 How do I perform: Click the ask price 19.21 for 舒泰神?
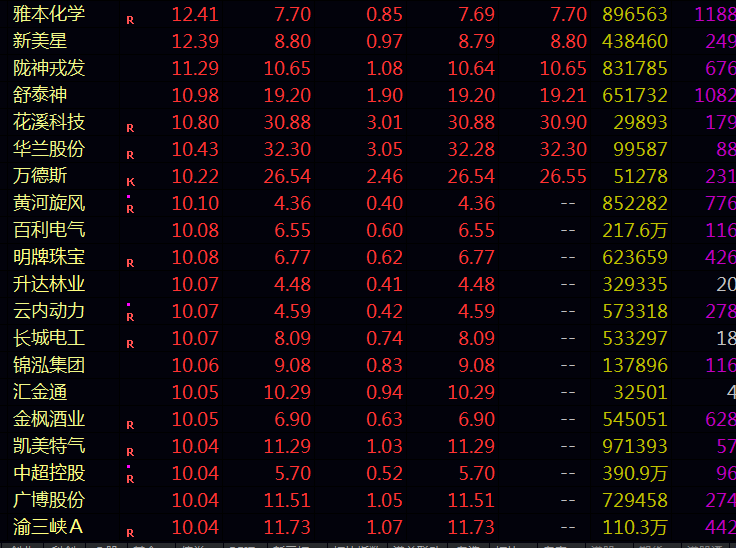click(x=563, y=95)
